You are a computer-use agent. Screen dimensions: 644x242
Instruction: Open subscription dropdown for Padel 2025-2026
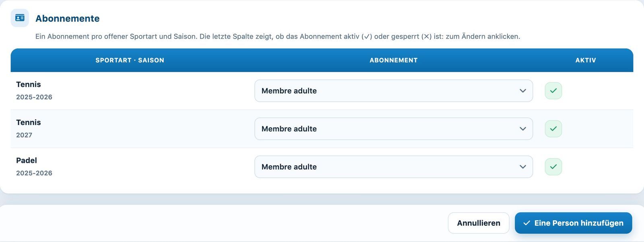point(394,167)
